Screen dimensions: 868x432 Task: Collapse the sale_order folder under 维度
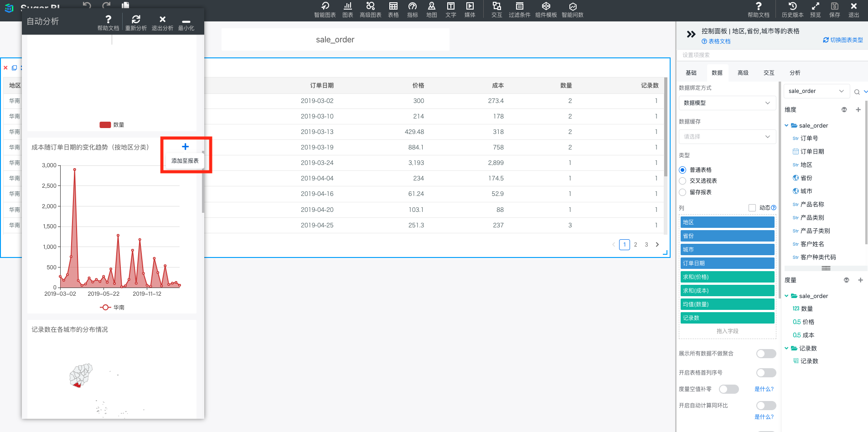[x=786, y=126]
